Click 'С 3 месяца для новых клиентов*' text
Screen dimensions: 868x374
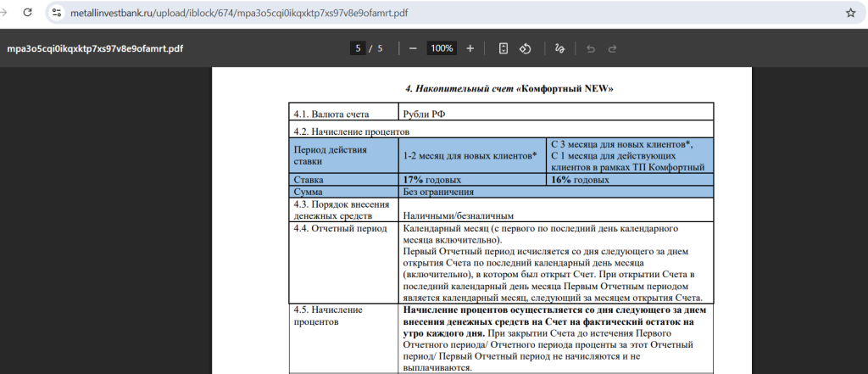pyautogui.click(x=622, y=144)
